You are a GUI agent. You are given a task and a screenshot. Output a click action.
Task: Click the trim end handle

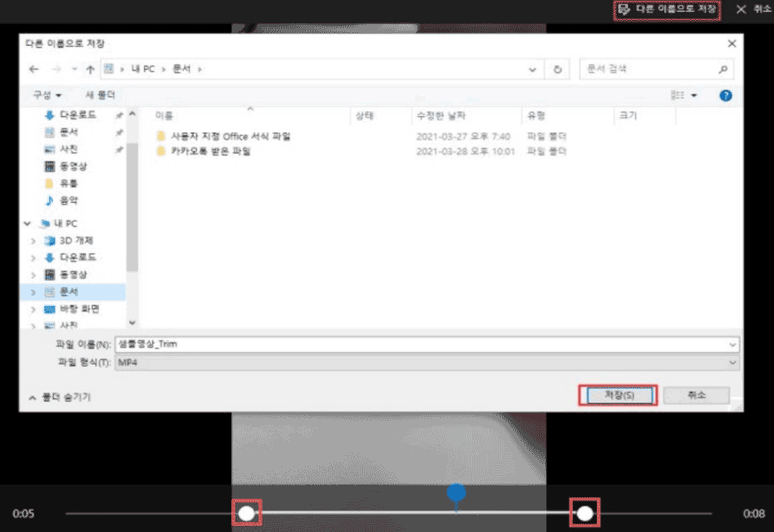point(585,513)
